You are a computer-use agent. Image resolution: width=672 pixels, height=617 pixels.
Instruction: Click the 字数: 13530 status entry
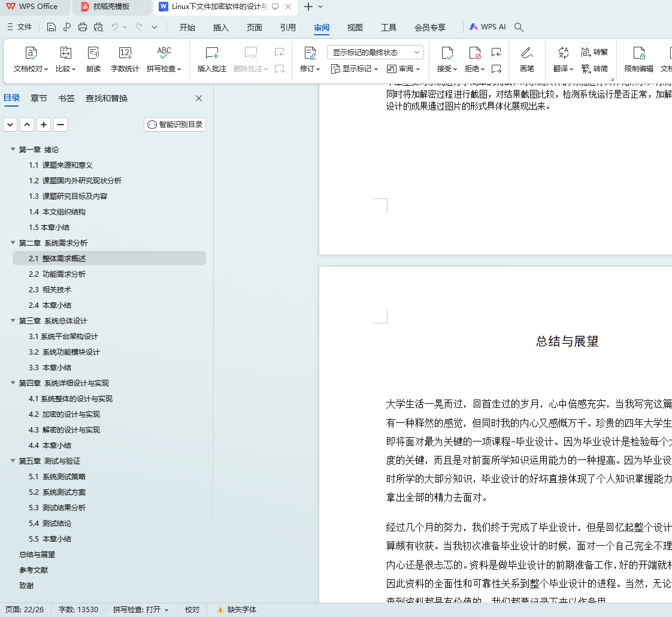click(x=78, y=610)
